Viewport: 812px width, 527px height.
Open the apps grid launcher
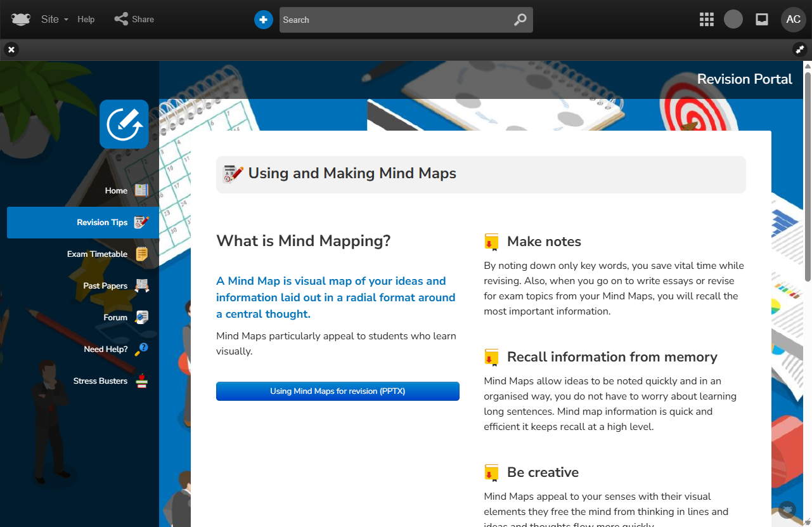click(x=706, y=19)
